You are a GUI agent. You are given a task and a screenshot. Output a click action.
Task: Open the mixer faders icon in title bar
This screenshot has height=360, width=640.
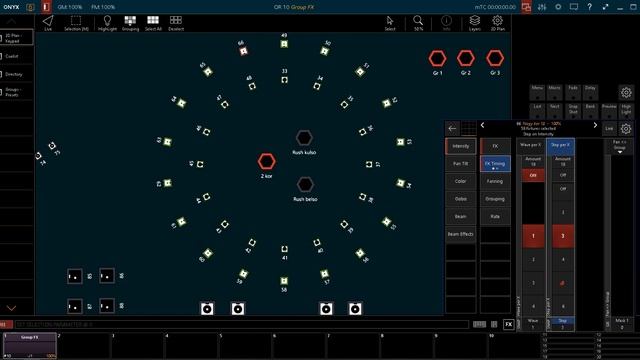[542, 7]
